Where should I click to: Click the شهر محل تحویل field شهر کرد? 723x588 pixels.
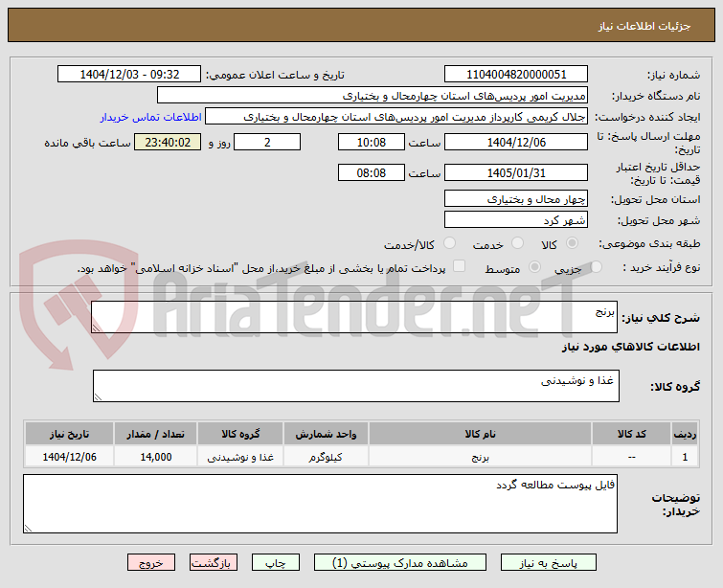coord(516,220)
